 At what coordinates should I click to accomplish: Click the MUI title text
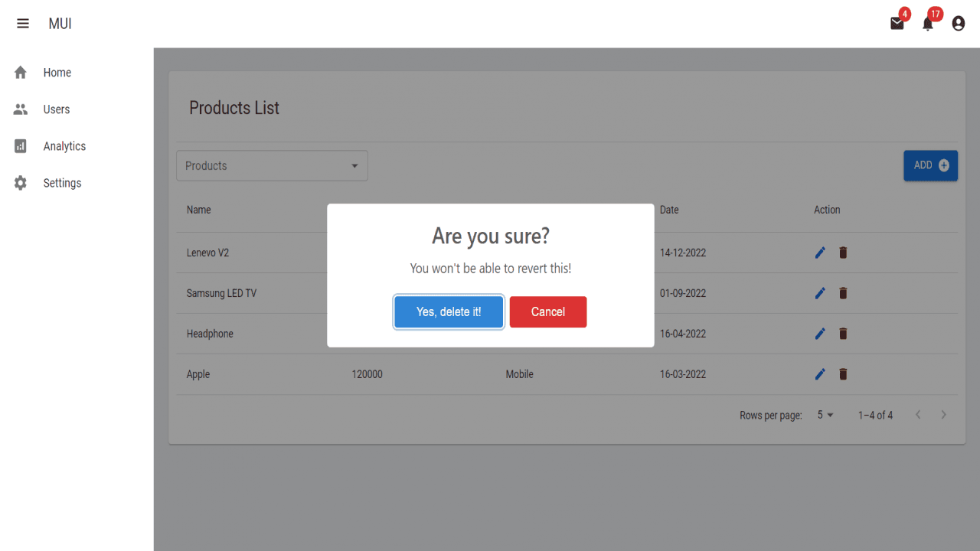(60, 24)
